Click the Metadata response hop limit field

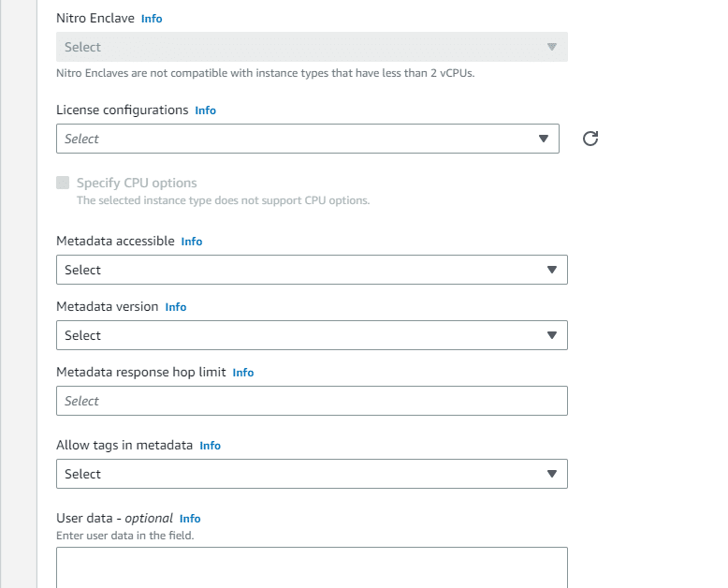click(312, 401)
